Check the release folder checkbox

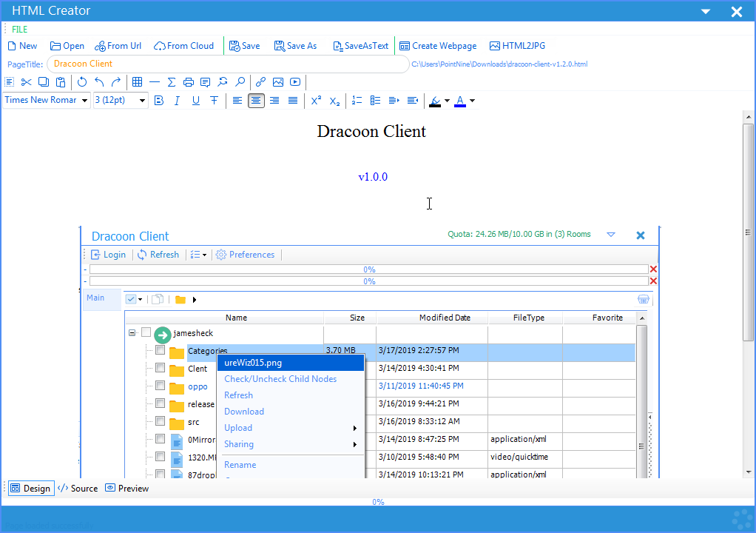pyautogui.click(x=160, y=403)
